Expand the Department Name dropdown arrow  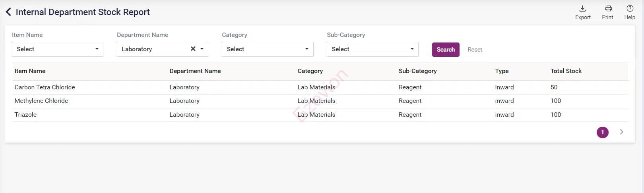coord(202,49)
